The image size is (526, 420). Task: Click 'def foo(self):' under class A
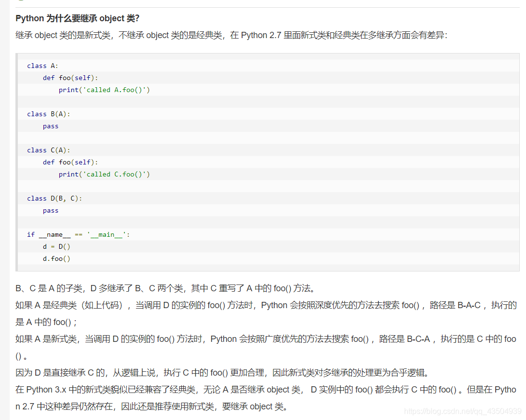pyautogui.click(x=70, y=78)
